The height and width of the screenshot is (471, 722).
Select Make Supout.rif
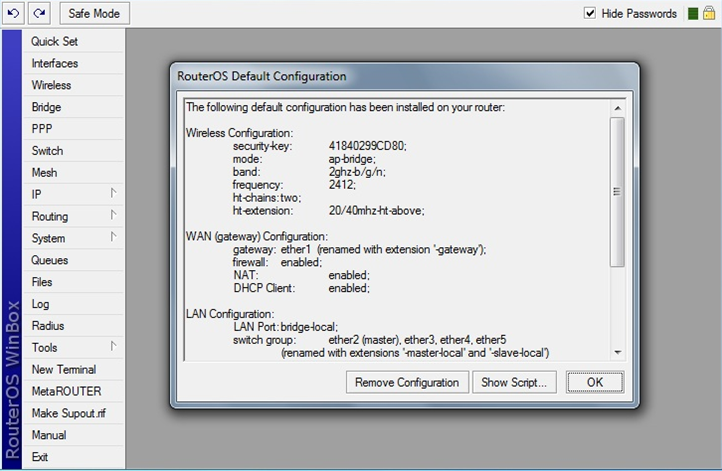click(x=74, y=413)
